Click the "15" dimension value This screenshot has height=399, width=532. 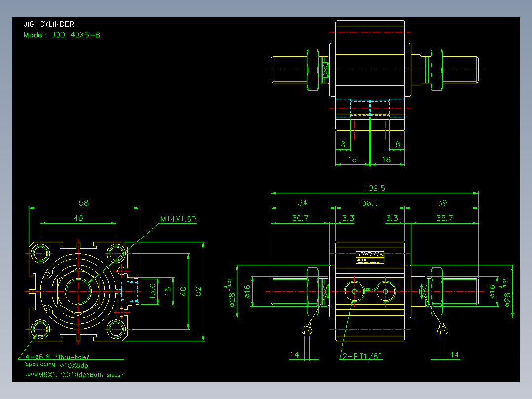point(168,291)
